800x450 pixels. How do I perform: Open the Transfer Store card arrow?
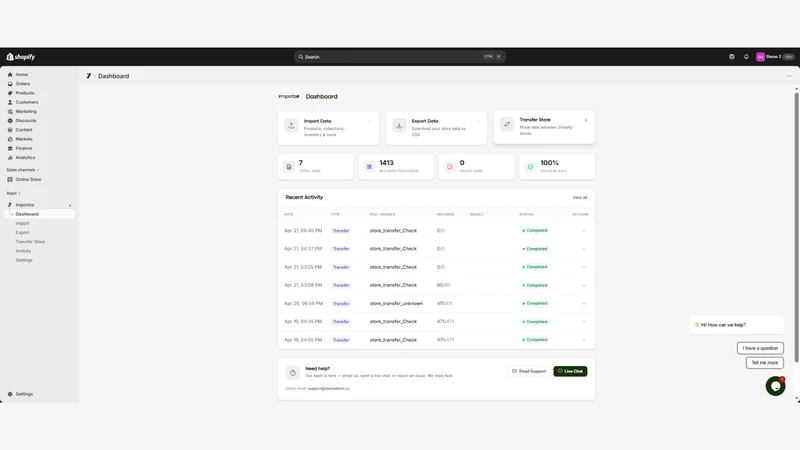tap(585, 120)
